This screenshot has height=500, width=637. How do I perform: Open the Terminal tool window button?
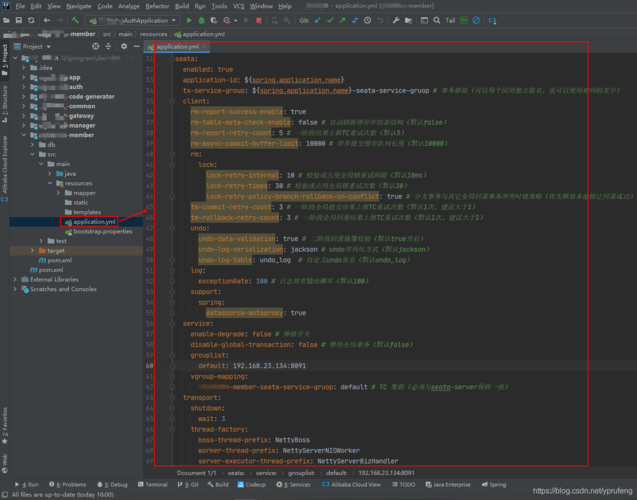click(x=155, y=483)
